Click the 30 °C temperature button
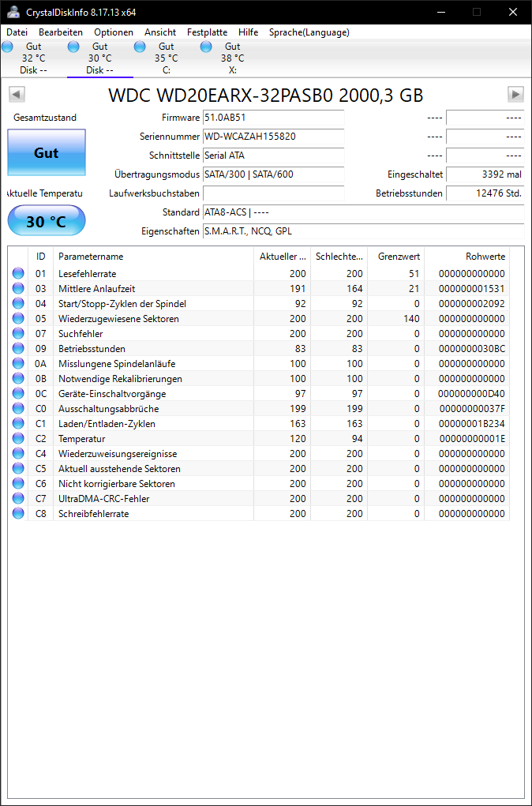This screenshot has width=532, height=806. tap(47, 222)
